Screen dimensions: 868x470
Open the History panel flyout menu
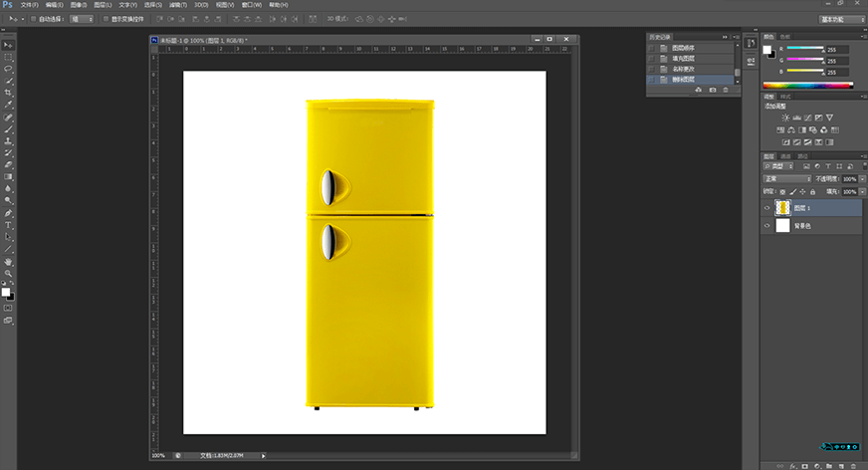737,37
